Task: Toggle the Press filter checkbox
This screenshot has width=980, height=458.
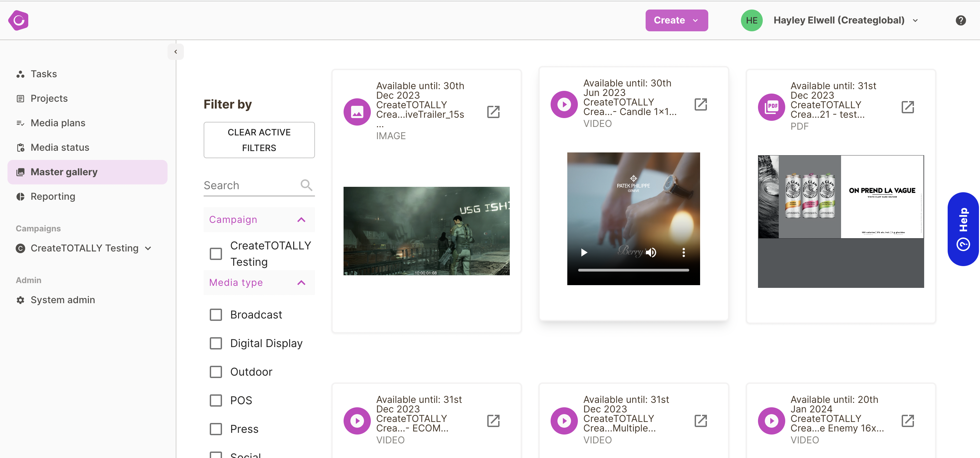Action: 216,429
